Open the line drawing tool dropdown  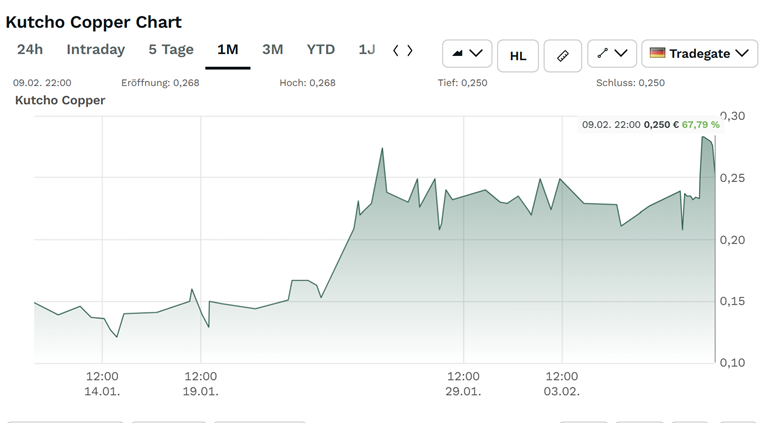pos(612,54)
